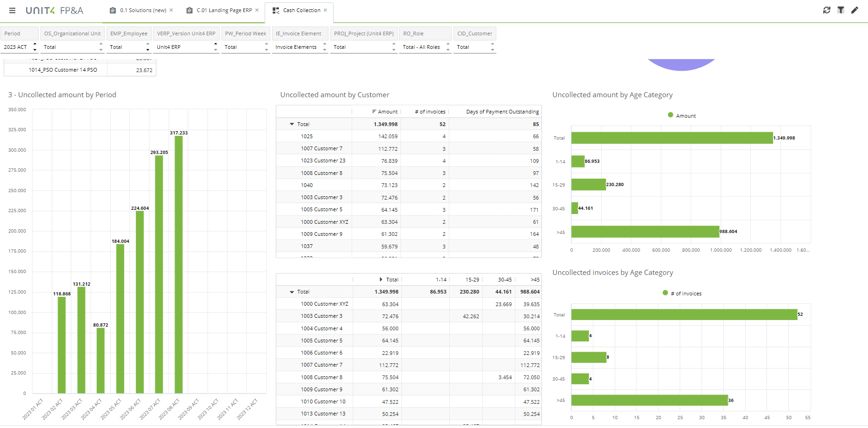Image resolution: width=868 pixels, height=428 pixels.
Task: Close the Cash Collection tab
Action: [325, 10]
